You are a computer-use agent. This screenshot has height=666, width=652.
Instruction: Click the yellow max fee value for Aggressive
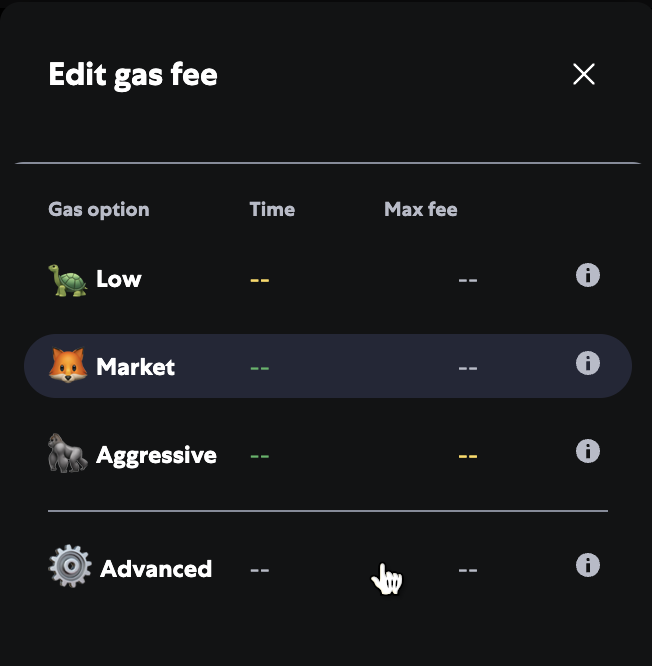pos(468,456)
